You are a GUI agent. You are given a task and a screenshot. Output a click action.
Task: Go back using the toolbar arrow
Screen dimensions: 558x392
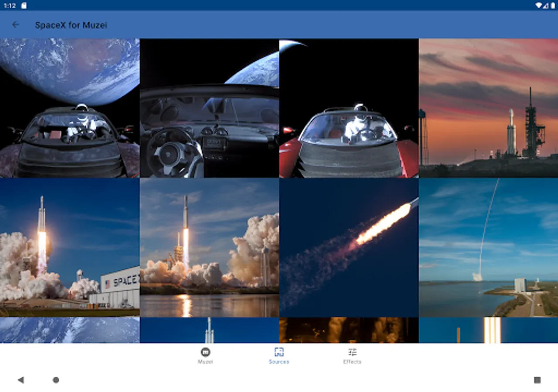click(16, 25)
